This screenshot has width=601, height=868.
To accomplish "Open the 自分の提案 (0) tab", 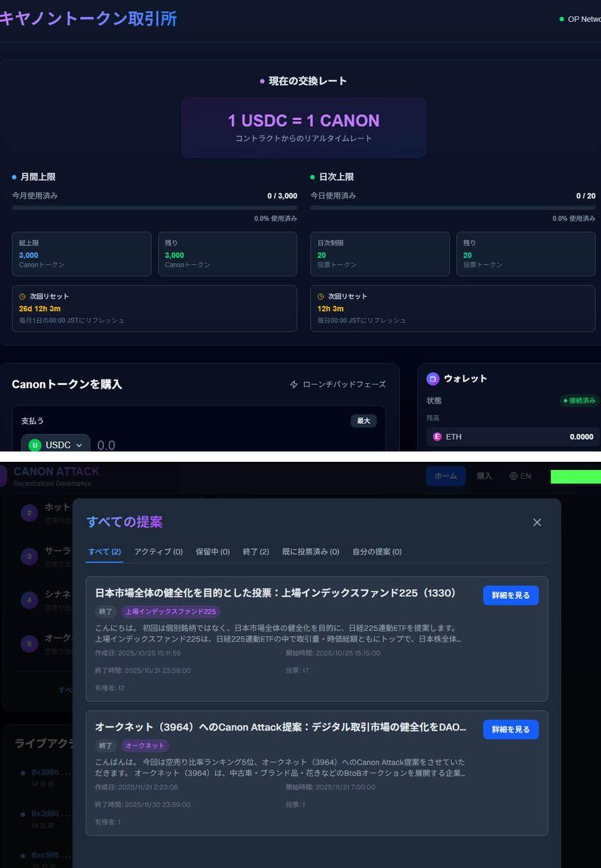I will pyautogui.click(x=376, y=552).
